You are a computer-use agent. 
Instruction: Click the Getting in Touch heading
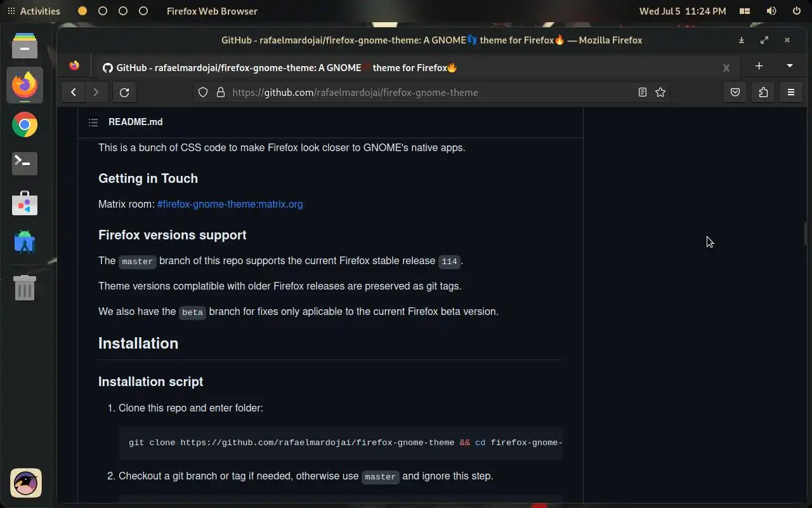point(148,178)
